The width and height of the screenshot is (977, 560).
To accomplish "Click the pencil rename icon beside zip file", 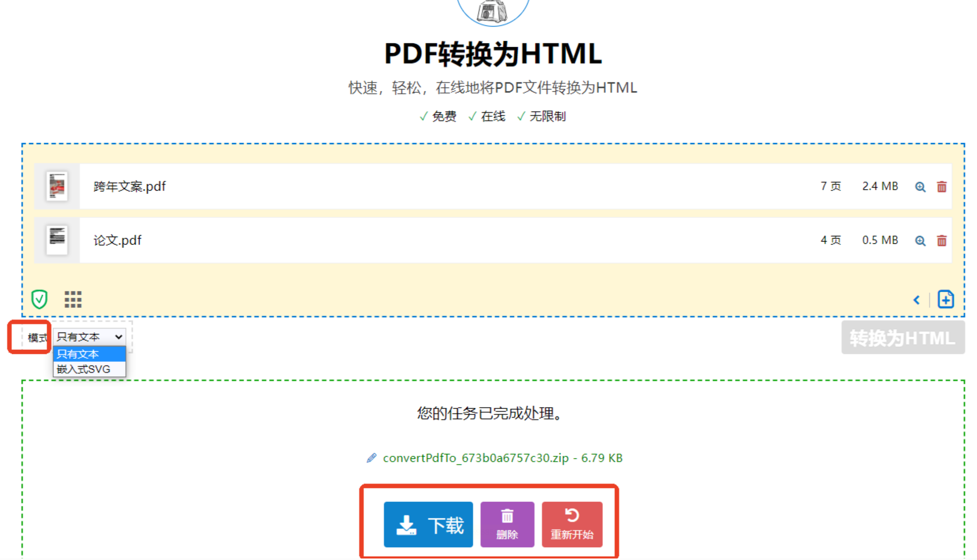I will pyautogui.click(x=371, y=458).
